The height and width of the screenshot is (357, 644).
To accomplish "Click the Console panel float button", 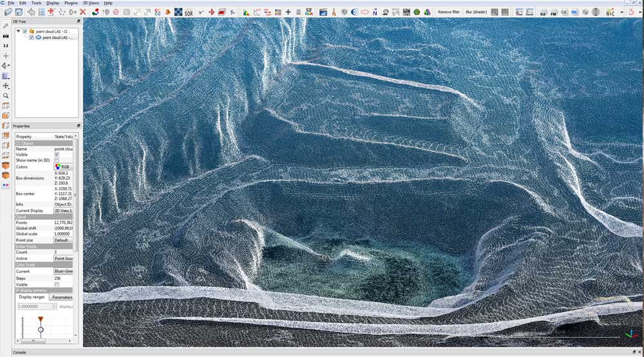I will tap(634, 352).
